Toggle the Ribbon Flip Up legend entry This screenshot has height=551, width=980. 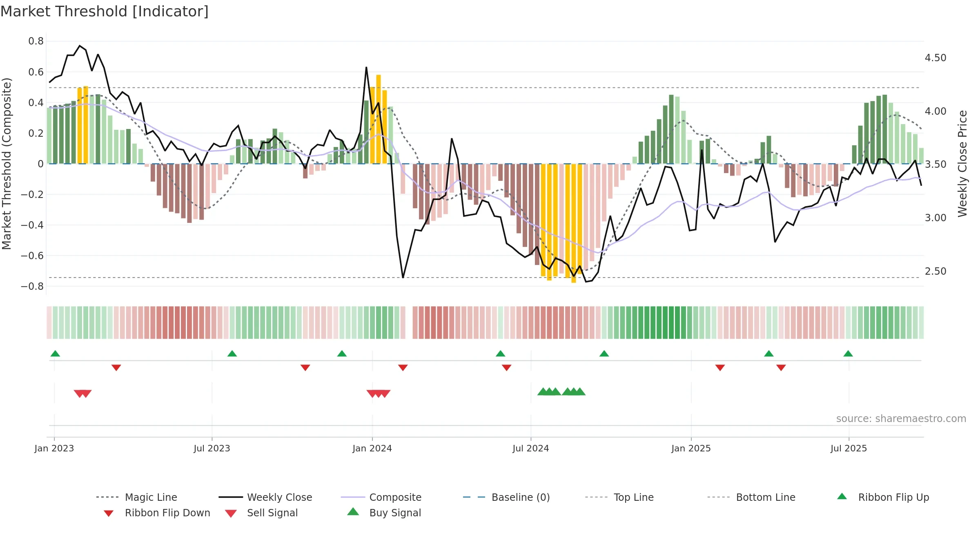[883, 497]
